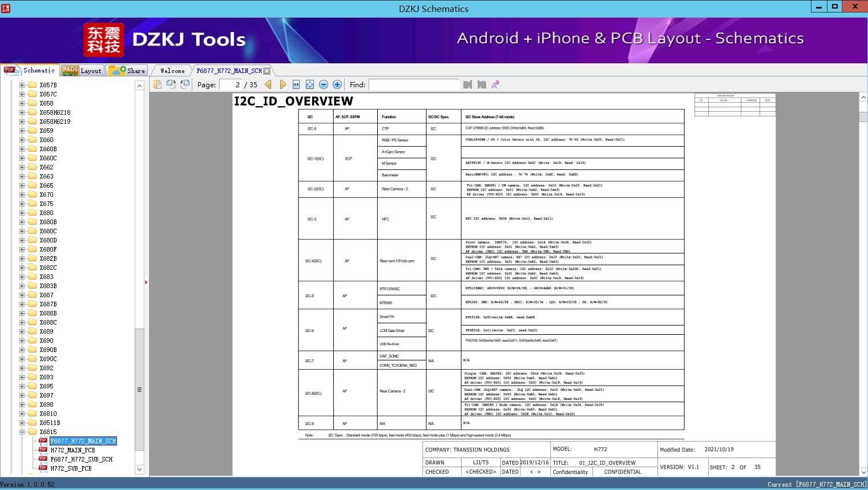Viewport: 868px width, 490px height.
Task: Click the X692 folder icon
Action: (33, 368)
